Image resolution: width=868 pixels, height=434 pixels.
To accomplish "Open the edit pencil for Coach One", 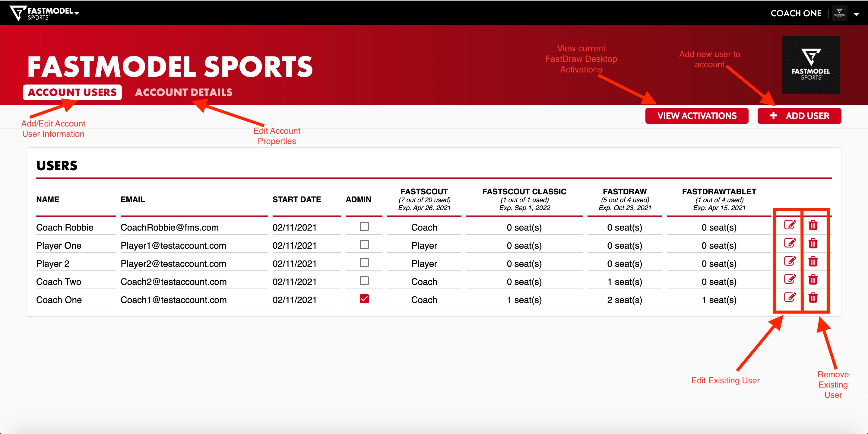I will point(790,297).
